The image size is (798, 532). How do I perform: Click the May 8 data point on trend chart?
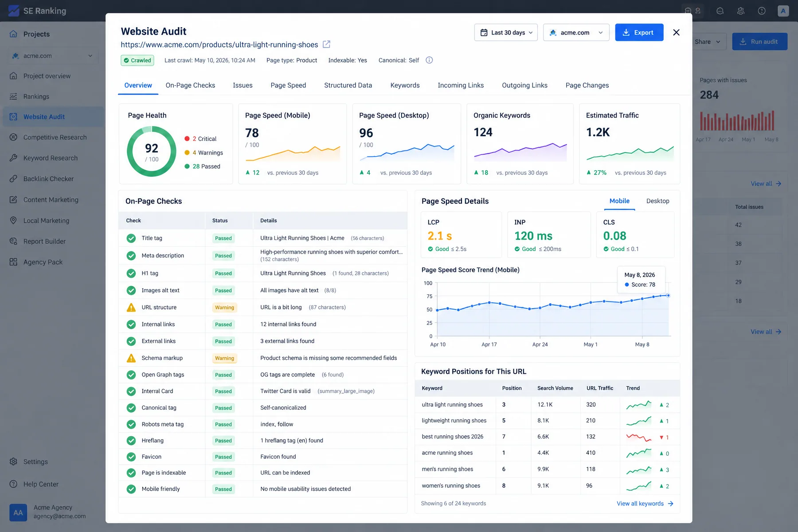(x=668, y=295)
